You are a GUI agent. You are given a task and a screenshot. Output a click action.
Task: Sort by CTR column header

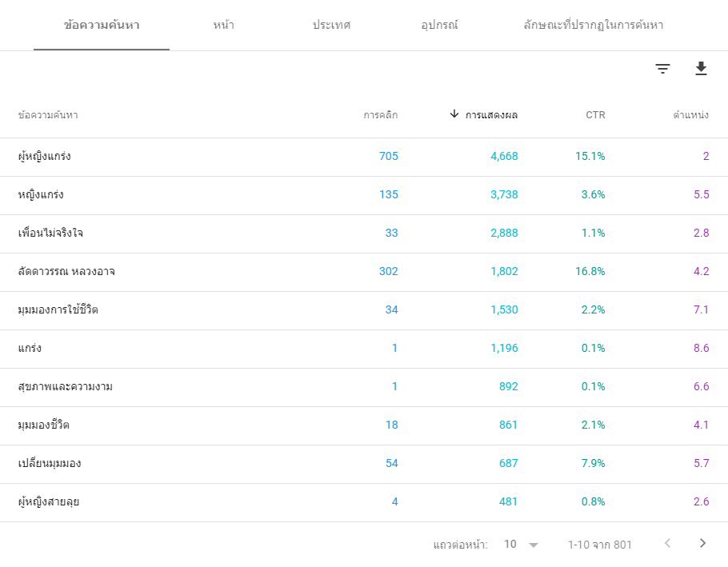[595, 115]
